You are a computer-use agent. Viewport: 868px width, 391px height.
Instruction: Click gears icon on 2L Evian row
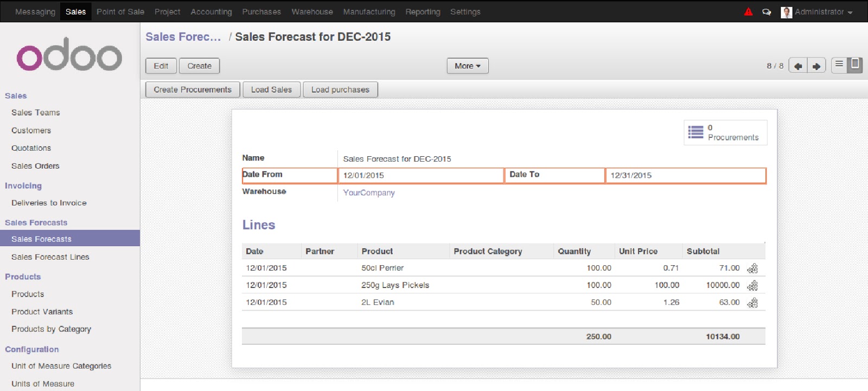(x=752, y=303)
